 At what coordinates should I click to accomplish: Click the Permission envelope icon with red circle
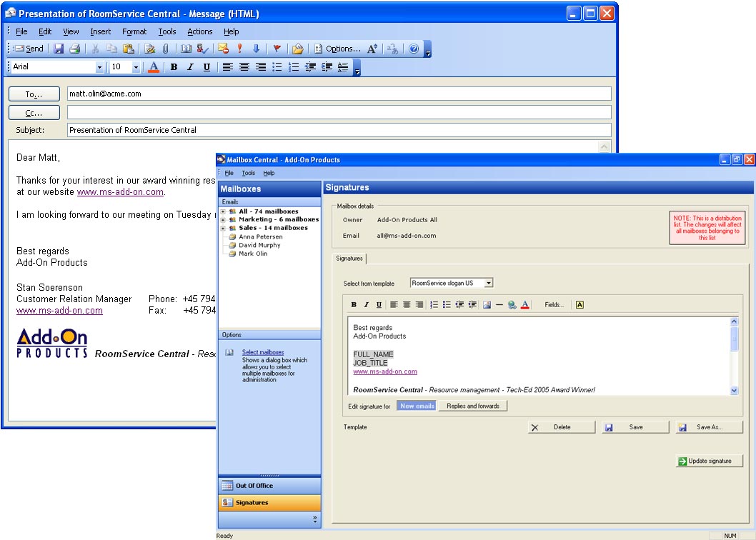pyautogui.click(x=223, y=49)
